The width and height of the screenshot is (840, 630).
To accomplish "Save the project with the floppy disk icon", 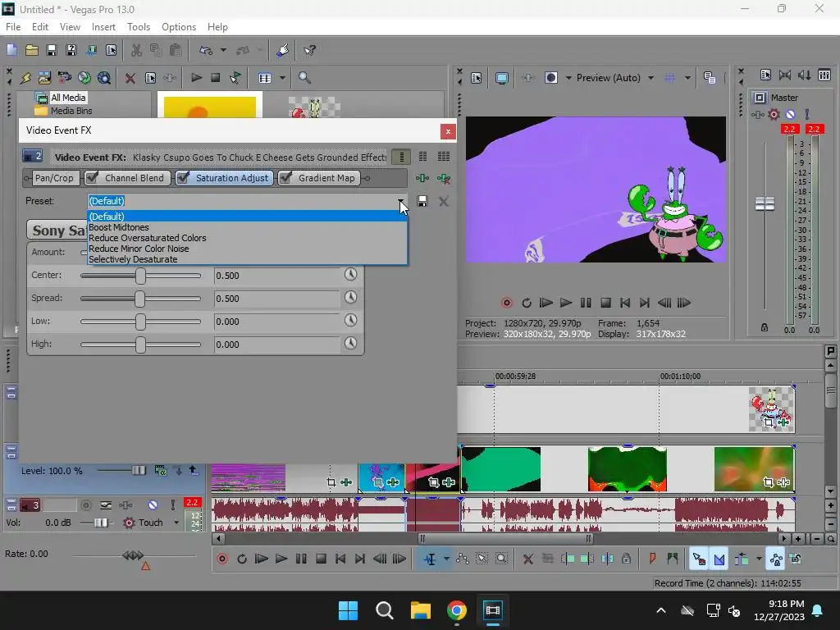I will pyautogui.click(x=52, y=50).
